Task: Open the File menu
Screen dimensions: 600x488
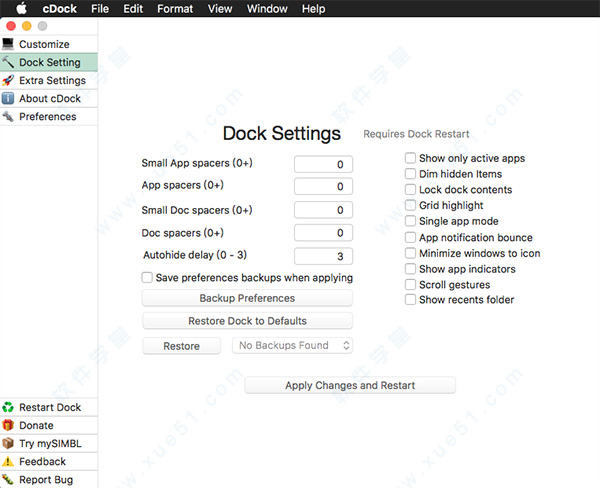Action: (x=100, y=8)
